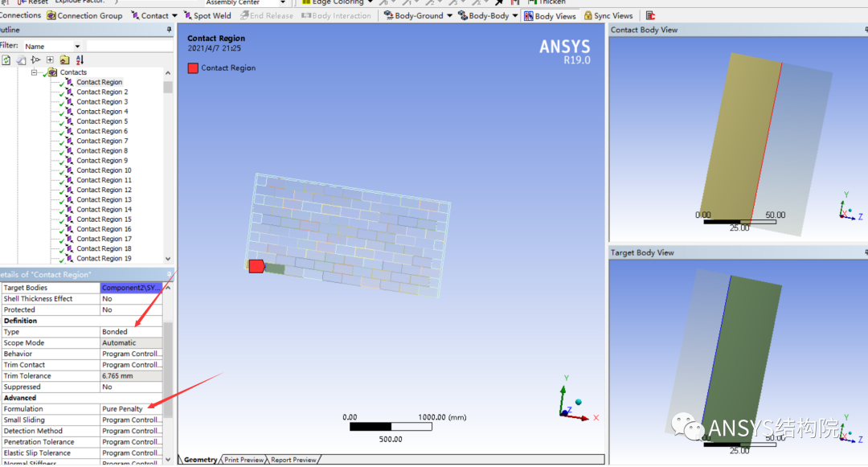The height and width of the screenshot is (467, 868).
Task: Click the red C worksheet icon after Sync Views
Action: point(650,15)
